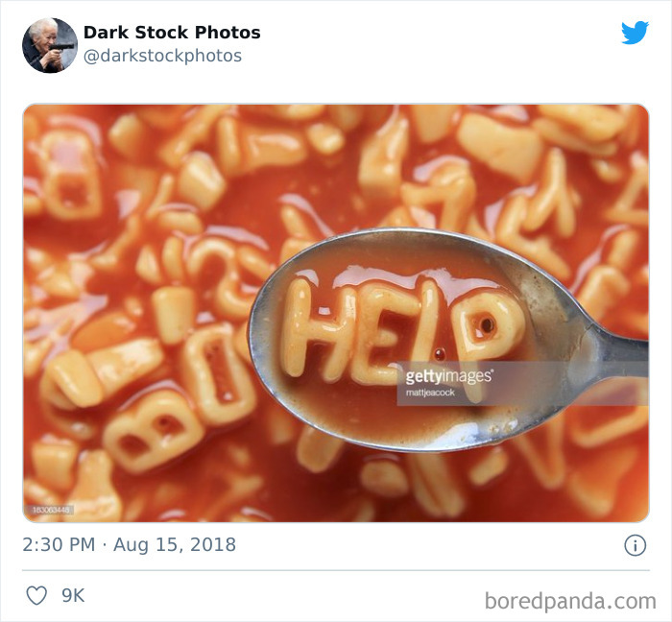Open the alphabet soup HELP photo
Viewport: 672px width, 622px height.
click(x=336, y=313)
